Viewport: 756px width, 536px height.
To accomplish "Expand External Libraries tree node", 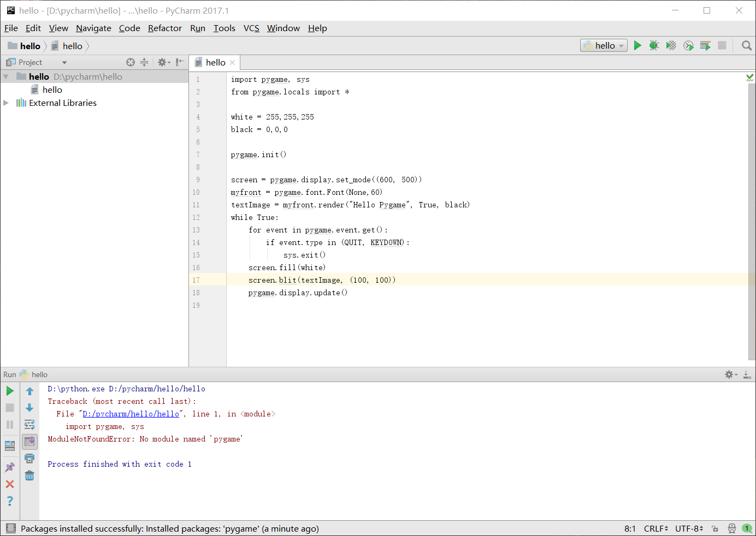I will [x=6, y=103].
